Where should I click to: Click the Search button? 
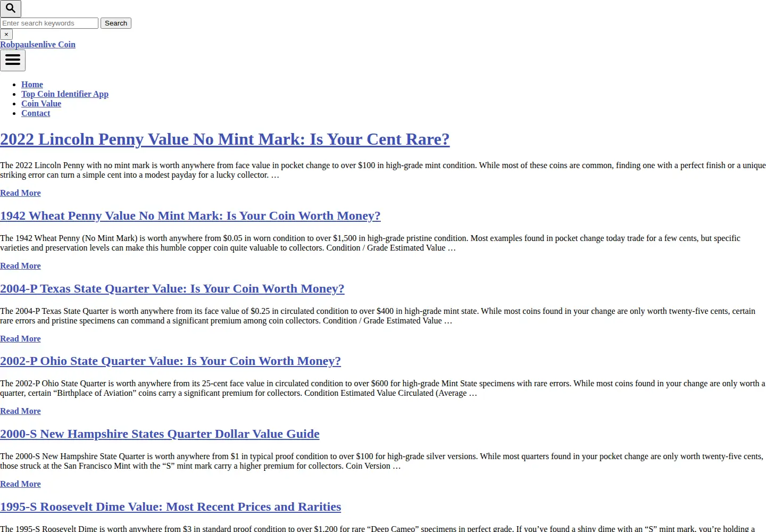click(x=116, y=23)
